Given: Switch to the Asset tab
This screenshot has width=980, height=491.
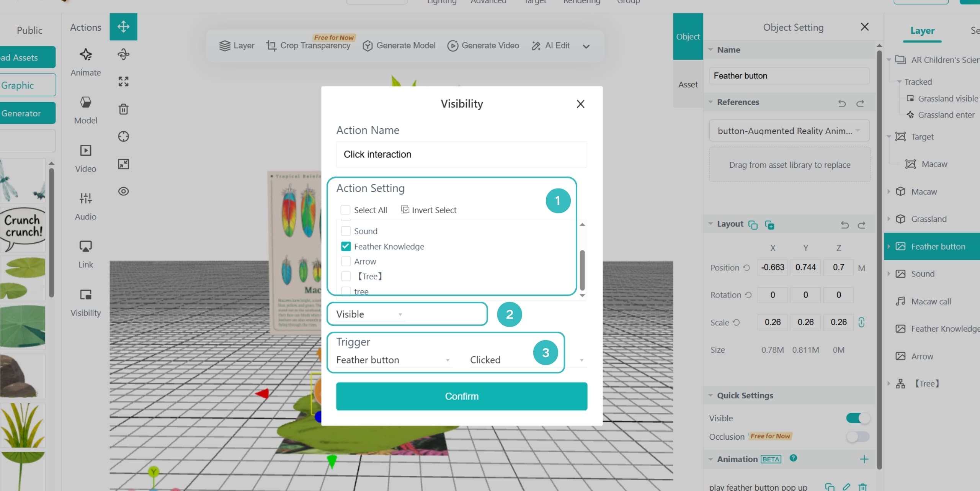Looking at the screenshot, I should point(688,84).
